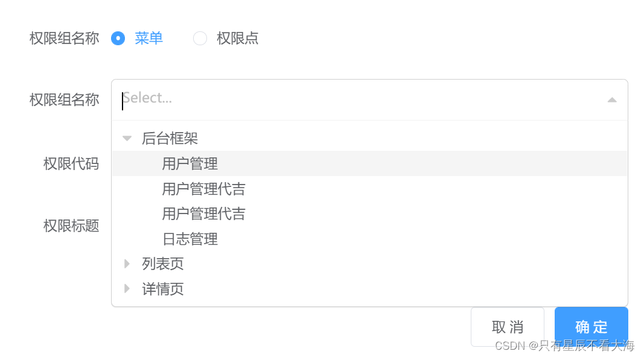Click the 确定 confirm button
The height and width of the screenshot is (357, 644).
click(591, 326)
